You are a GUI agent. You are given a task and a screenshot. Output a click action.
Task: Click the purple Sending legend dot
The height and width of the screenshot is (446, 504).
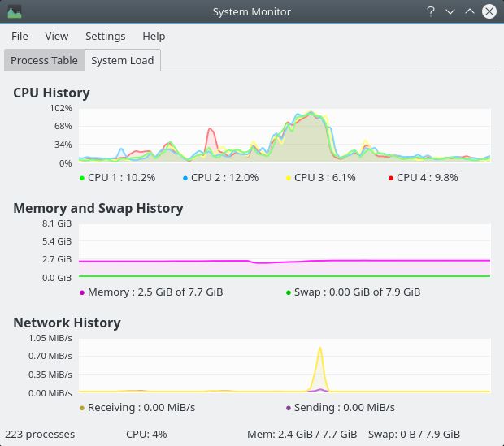289,408
